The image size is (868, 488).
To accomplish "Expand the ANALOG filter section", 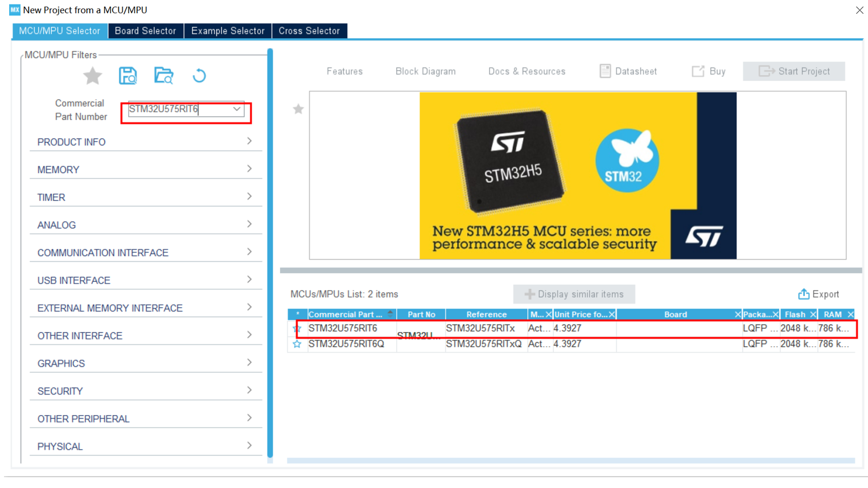I will [146, 225].
